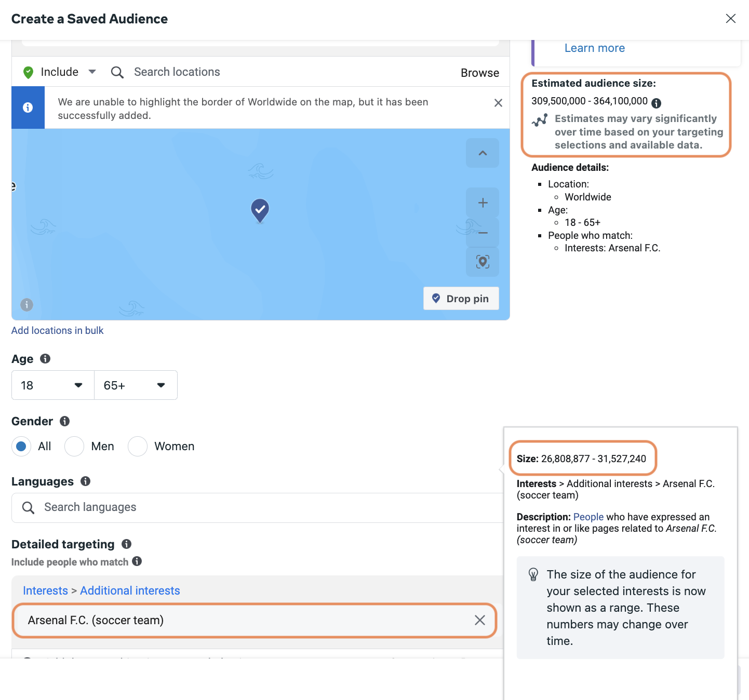Click the 309,500,000 - 364,100,000 estimate text

pyautogui.click(x=590, y=101)
